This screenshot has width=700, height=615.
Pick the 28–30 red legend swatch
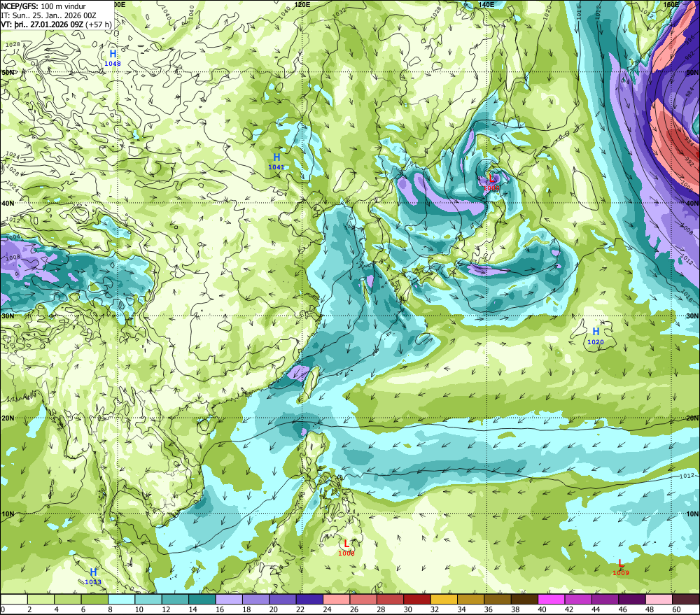click(x=390, y=599)
